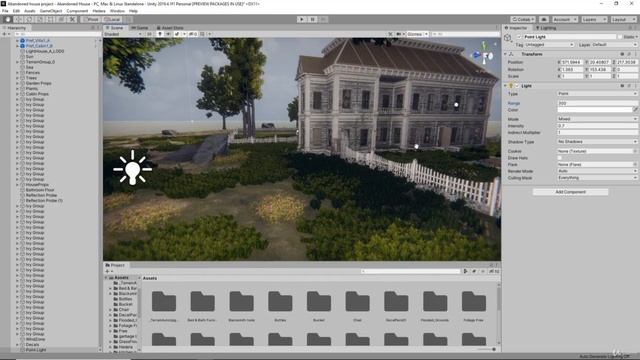Open Transform component preset icon
This screenshot has width=640, height=360.
(x=629, y=54)
